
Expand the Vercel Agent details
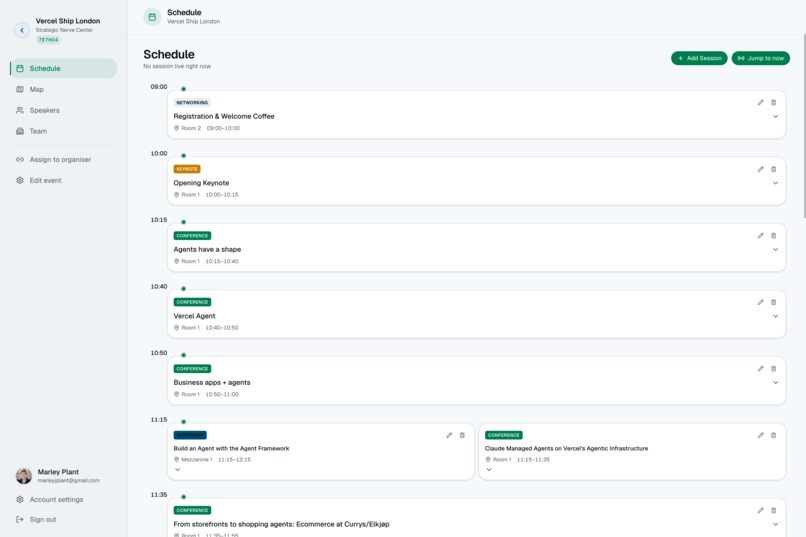pyautogui.click(x=775, y=316)
